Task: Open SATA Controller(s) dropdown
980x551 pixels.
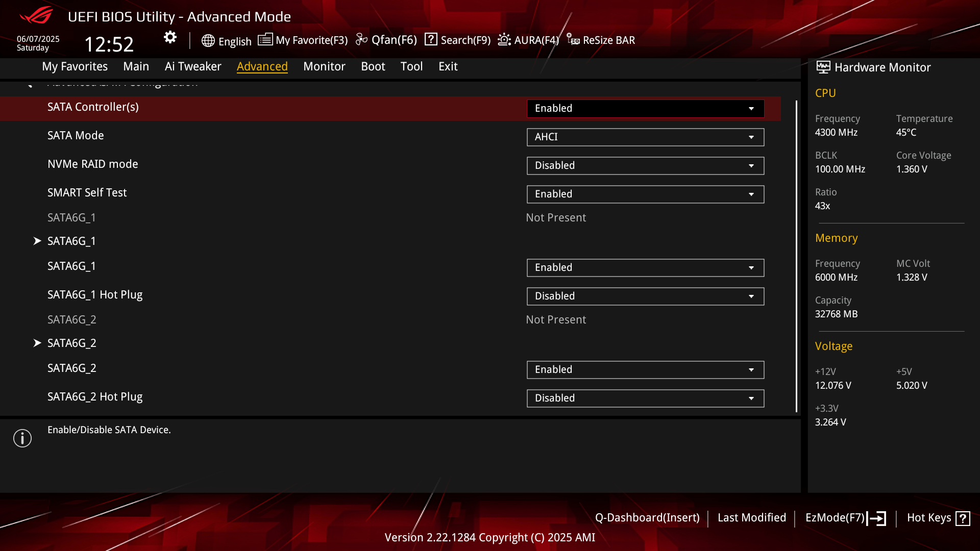Action: pos(645,109)
